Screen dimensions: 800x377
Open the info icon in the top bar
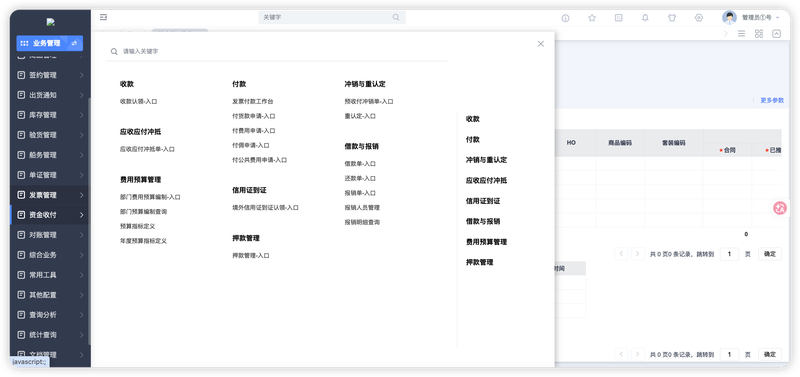[x=565, y=18]
